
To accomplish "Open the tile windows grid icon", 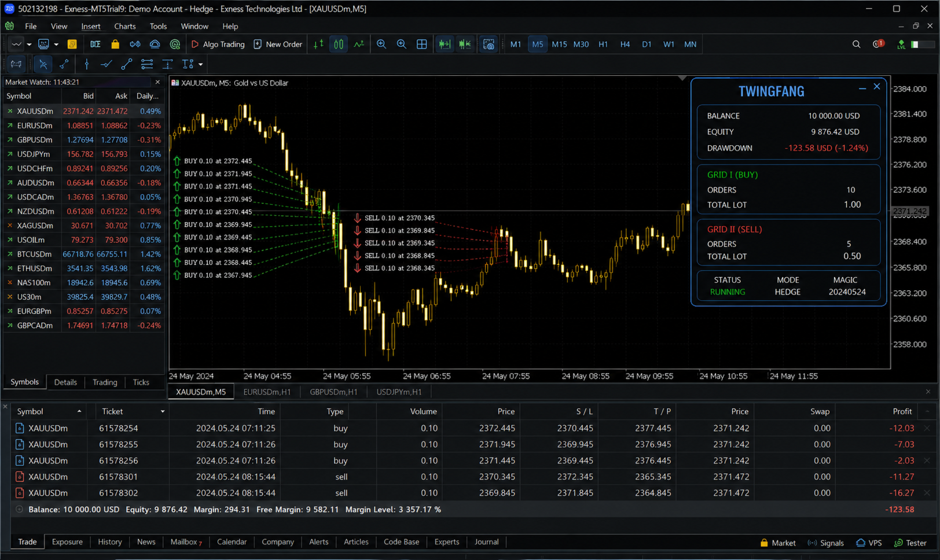I will 421,45.
